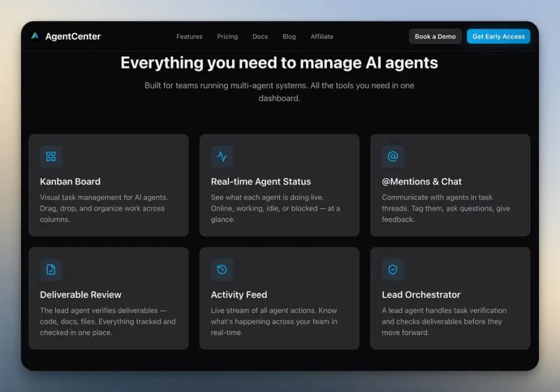This screenshot has width=560, height=392.
Task: Click the Lead Orchestrator shield icon
Action: pos(393,269)
